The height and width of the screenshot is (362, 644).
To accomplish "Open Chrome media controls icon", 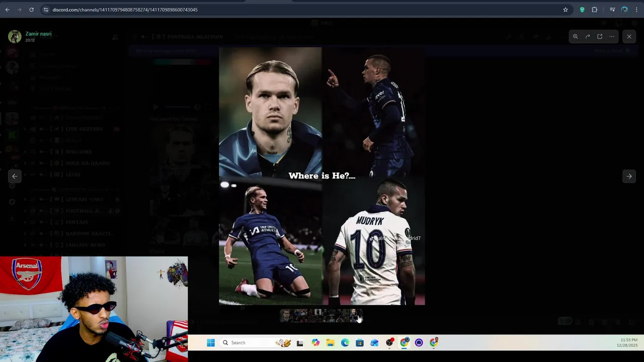I will click(x=612, y=10).
